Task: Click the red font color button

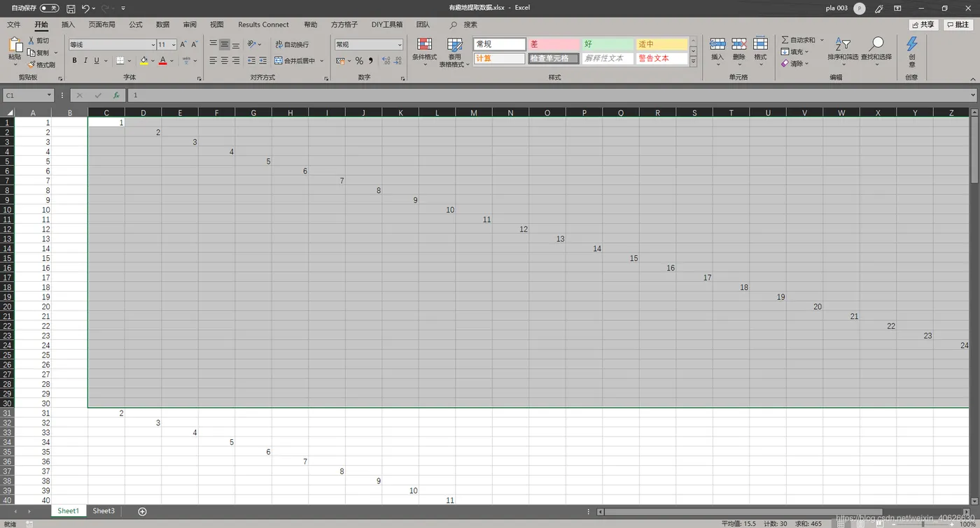Action: click(x=162, y=61)
